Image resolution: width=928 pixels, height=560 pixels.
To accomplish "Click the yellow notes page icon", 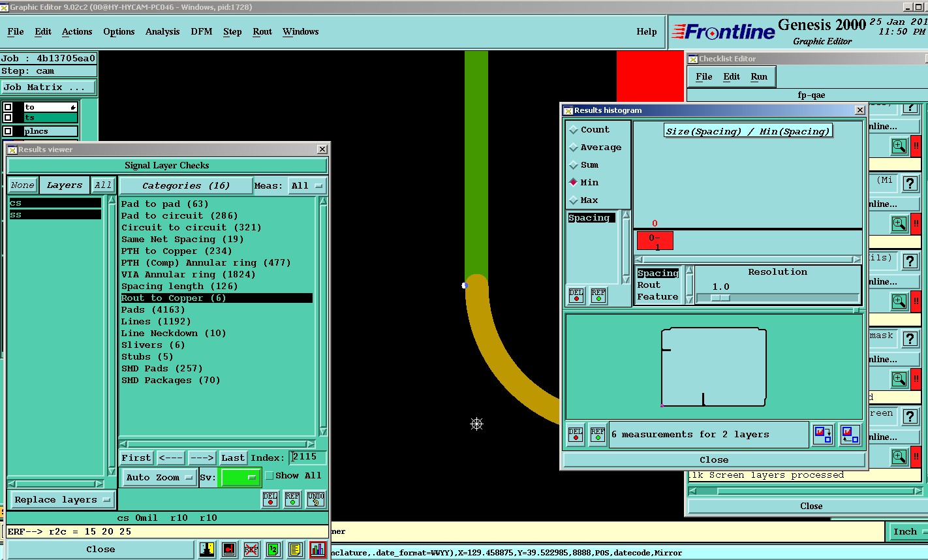I will click(296, 550).
